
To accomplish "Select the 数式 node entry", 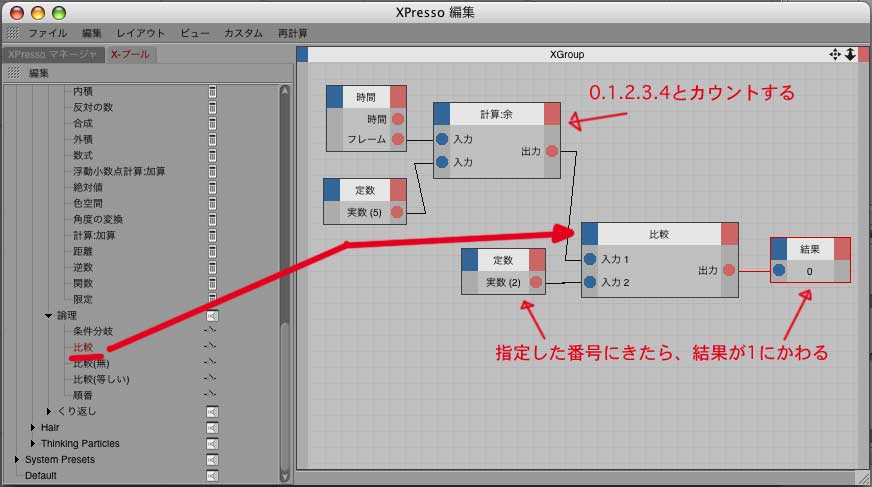I will [x=83, y=155].
